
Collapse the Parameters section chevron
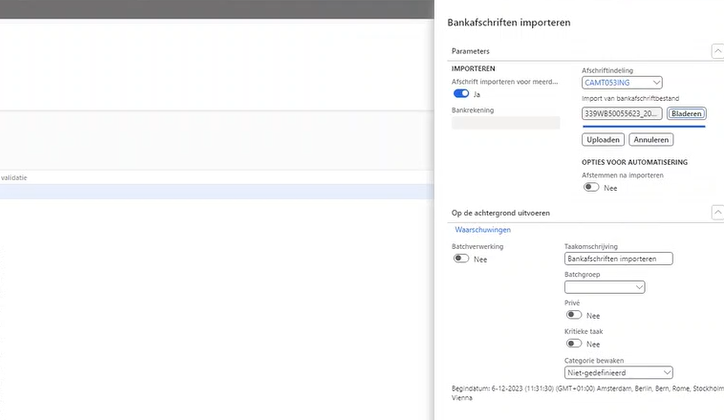(718, 51)
